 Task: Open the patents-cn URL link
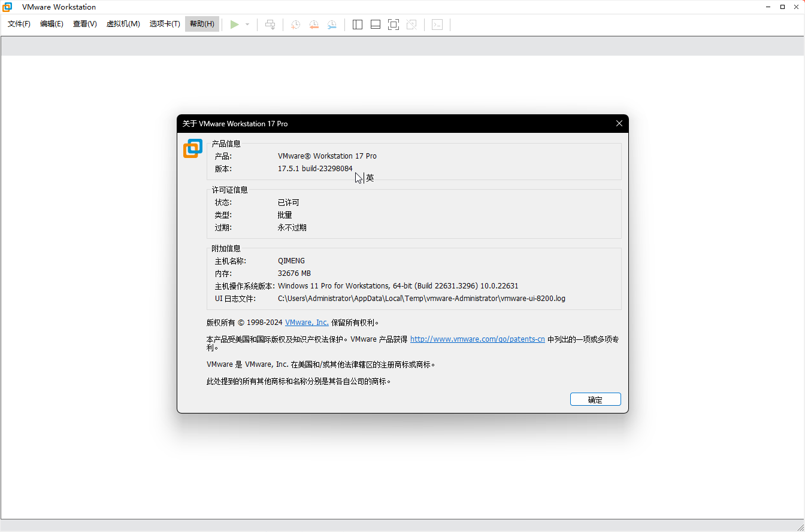[x=477, y=339]
